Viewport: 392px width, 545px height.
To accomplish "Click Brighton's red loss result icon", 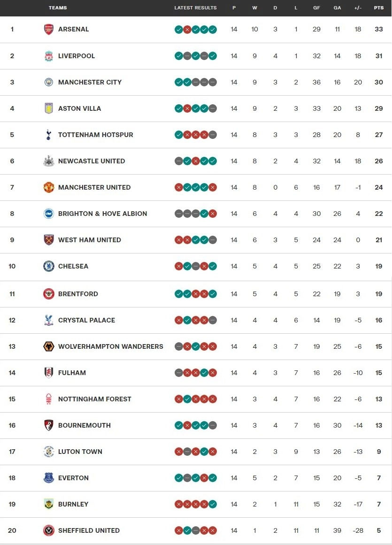I will (x=213, y=214).
